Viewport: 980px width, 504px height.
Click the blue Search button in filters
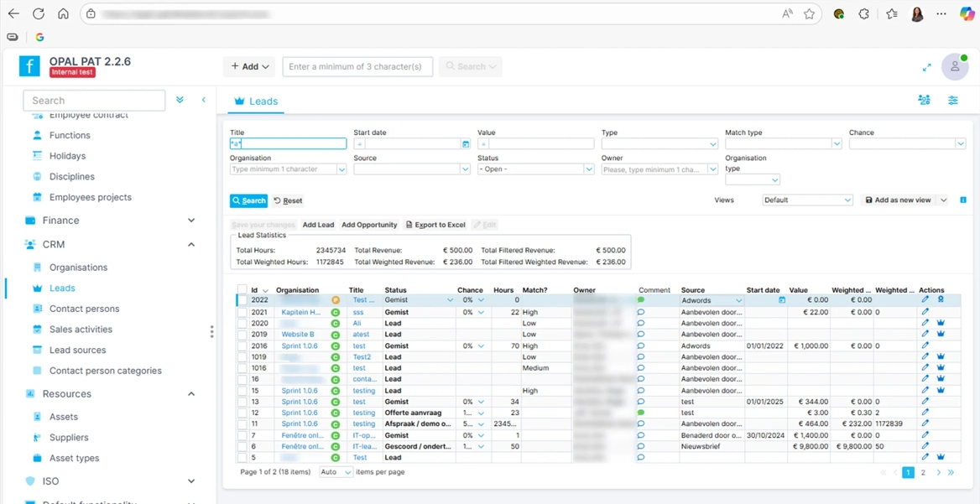pos(248,201)
